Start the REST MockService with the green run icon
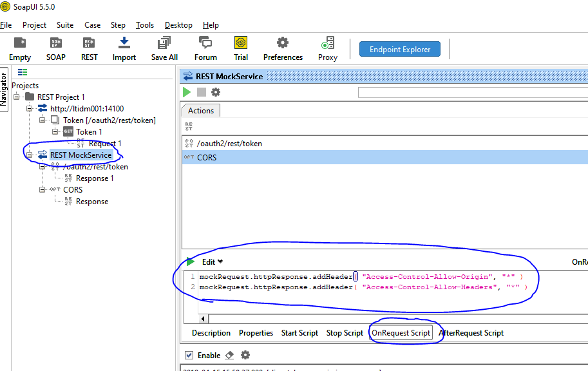The width and height of the screenshot is (588, 371). (x=186, y=91)
